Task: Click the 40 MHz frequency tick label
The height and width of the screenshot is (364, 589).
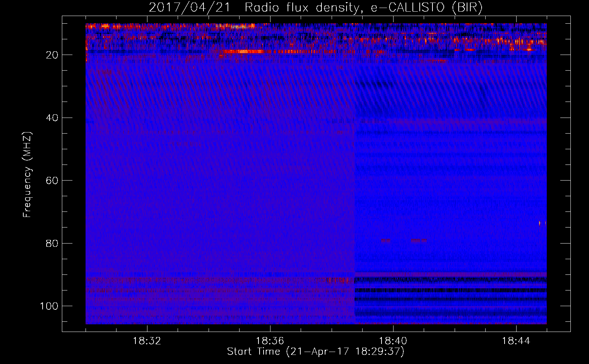Action: click(x=52, y=118)
